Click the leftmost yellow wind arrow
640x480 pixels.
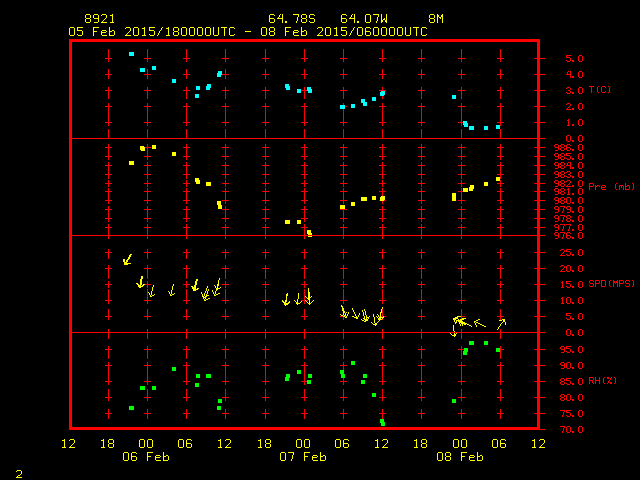pyautogui.click(x=127, y=259)
